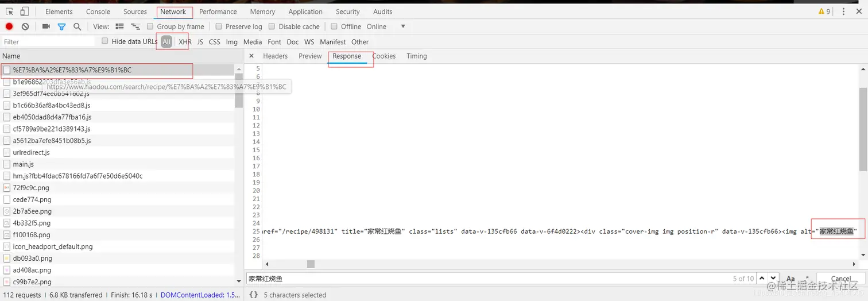The height and width of the screenshot is (301, 868).
Task: Select icon_headport_default.png request
Action: pos(117,246)
